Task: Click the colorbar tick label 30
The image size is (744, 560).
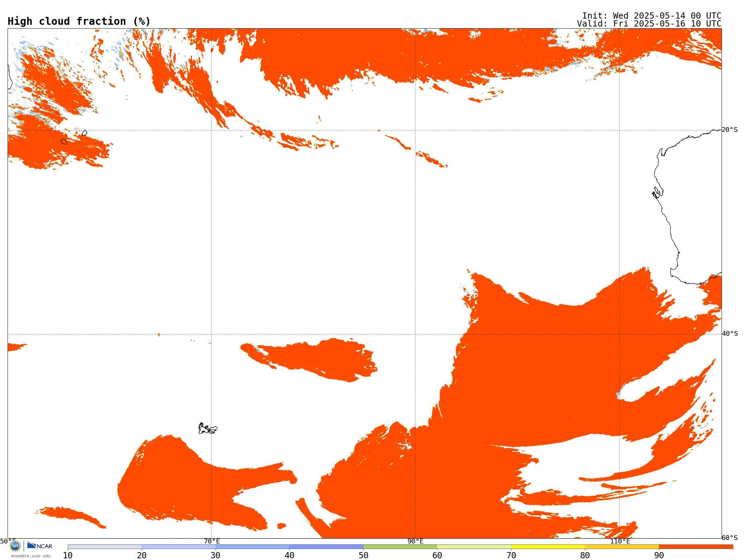Action: click(x=216, y=556)
